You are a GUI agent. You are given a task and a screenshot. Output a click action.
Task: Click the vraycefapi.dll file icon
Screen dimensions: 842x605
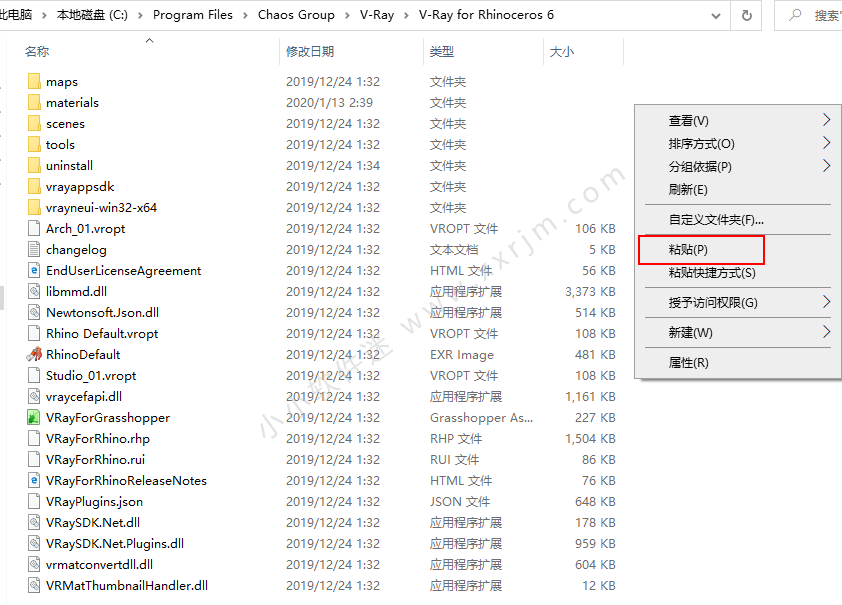34,396
